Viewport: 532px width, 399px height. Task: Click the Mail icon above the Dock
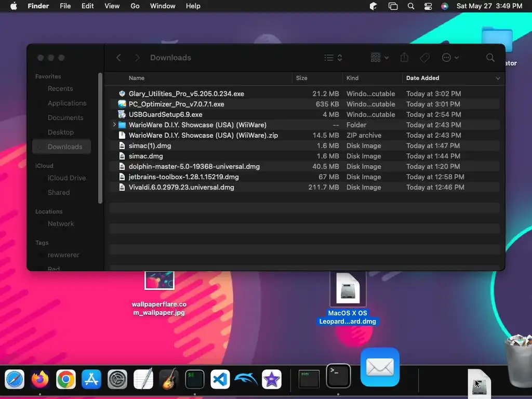click(380, 367)
